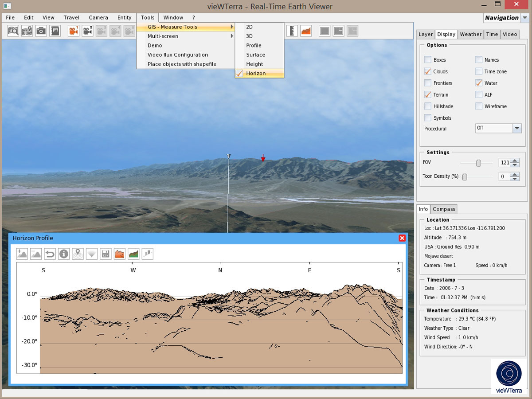Click the map location pin toolbar icon

tap(27, 31)
